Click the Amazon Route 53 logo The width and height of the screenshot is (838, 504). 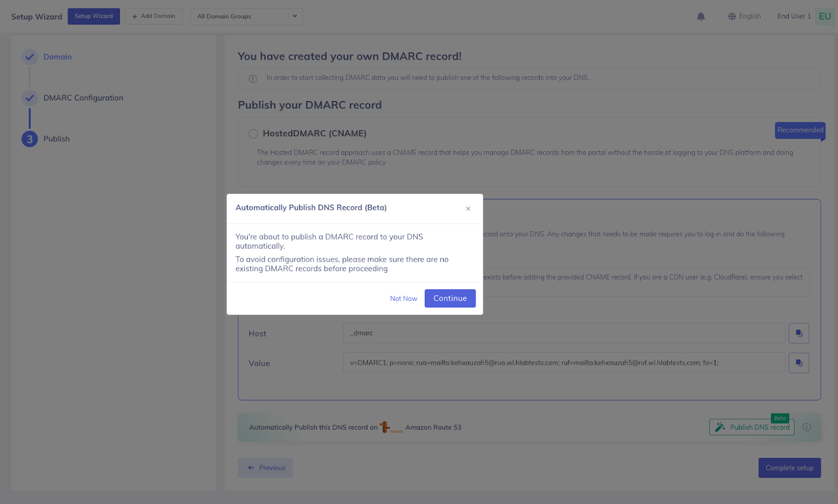(x=391, y=428)
